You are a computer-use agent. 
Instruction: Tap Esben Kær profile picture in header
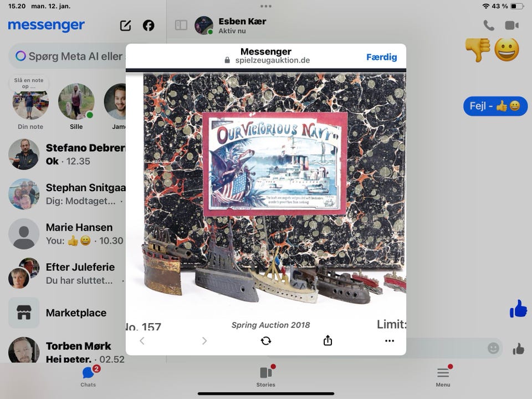point(203,25)
